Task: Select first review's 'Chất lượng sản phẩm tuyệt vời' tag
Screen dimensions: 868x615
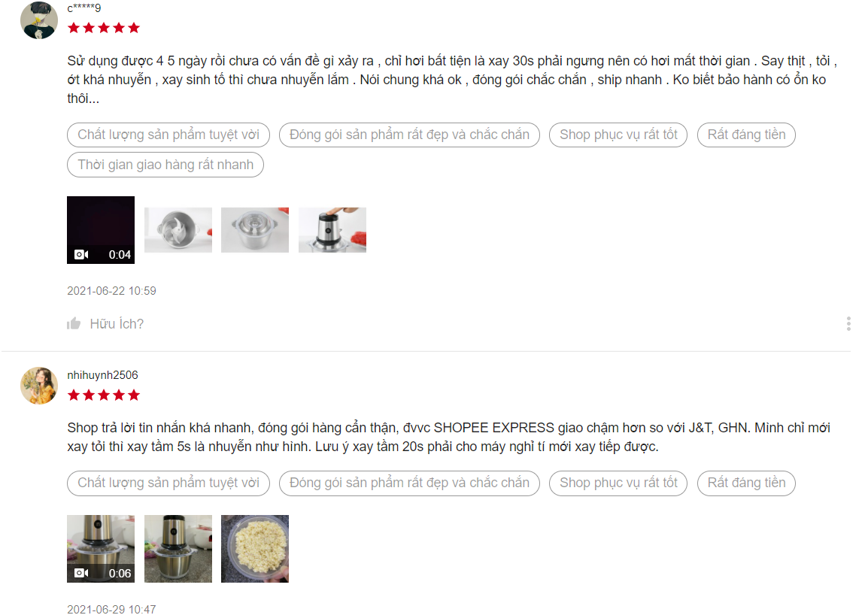Action: (x=168, y=135)
